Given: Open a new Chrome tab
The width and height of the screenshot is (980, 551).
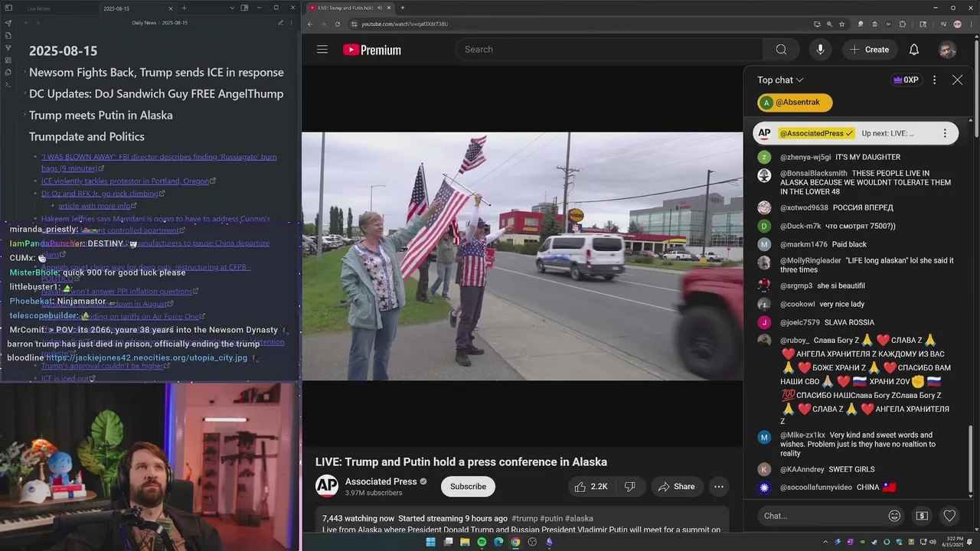Looking at the screenshot, I should pyautogui.click(x=403, y=8).
